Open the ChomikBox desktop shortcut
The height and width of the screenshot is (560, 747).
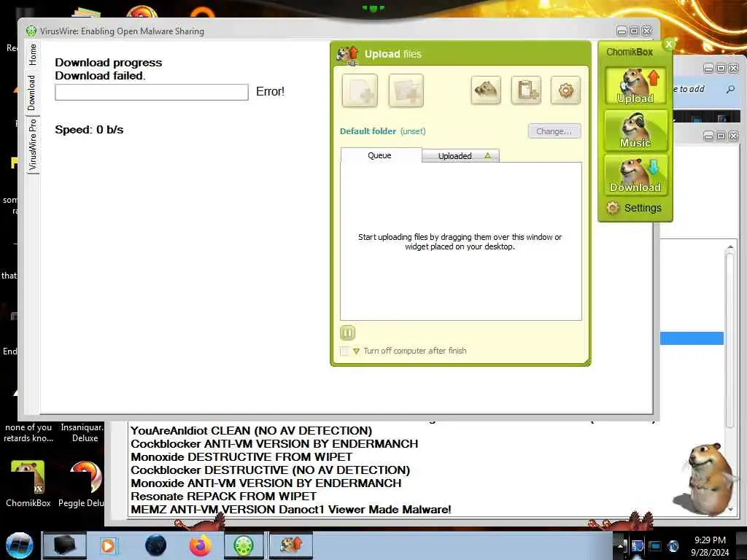click(x=28, y=483)
